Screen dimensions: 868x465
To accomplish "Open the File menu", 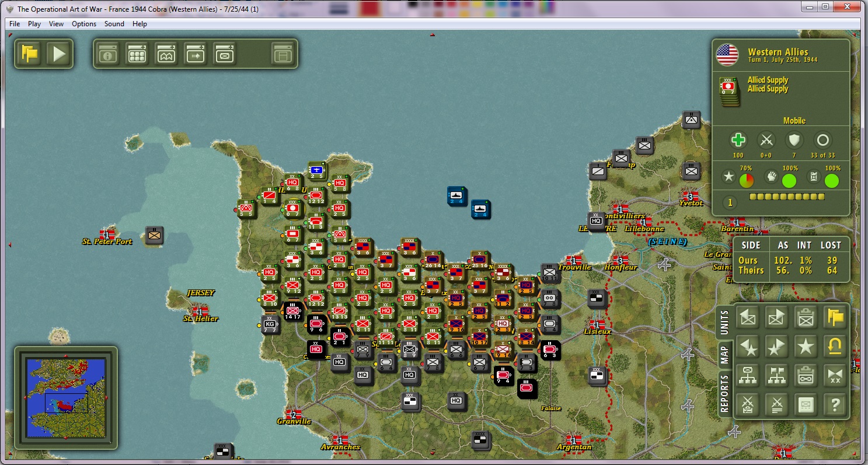I will [15, 24].
